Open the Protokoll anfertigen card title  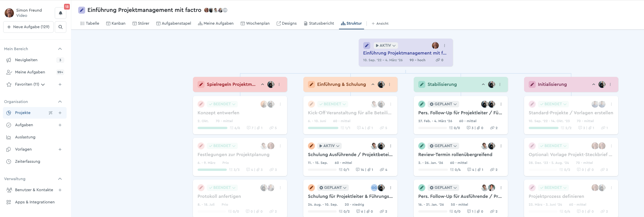point(219,196)
